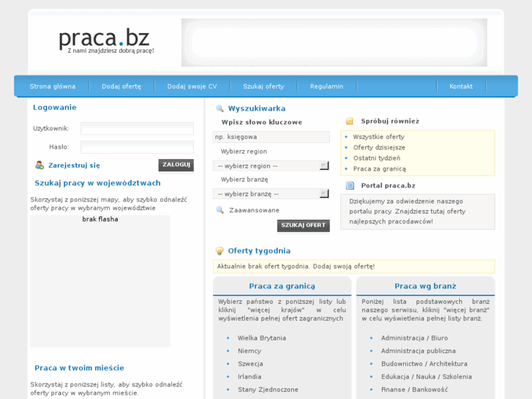
Task: Open the Szwecja country link
Action: [250, 364]
